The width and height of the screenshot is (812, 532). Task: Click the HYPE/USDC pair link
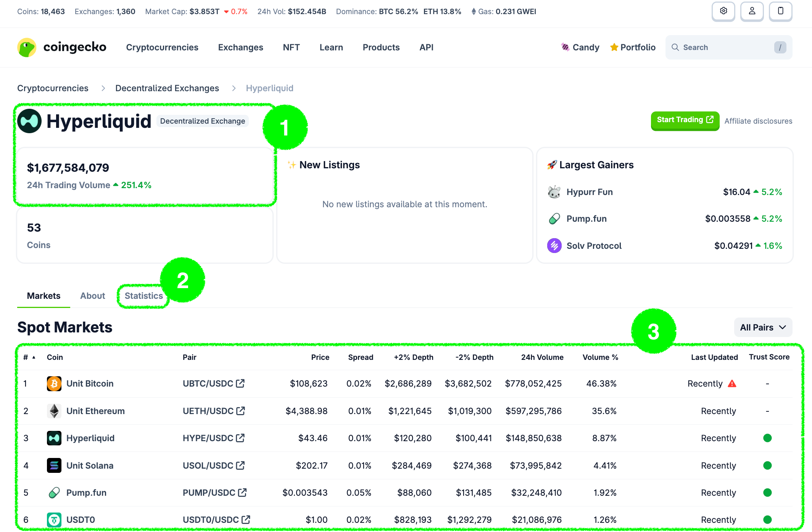tap(208, 438)
